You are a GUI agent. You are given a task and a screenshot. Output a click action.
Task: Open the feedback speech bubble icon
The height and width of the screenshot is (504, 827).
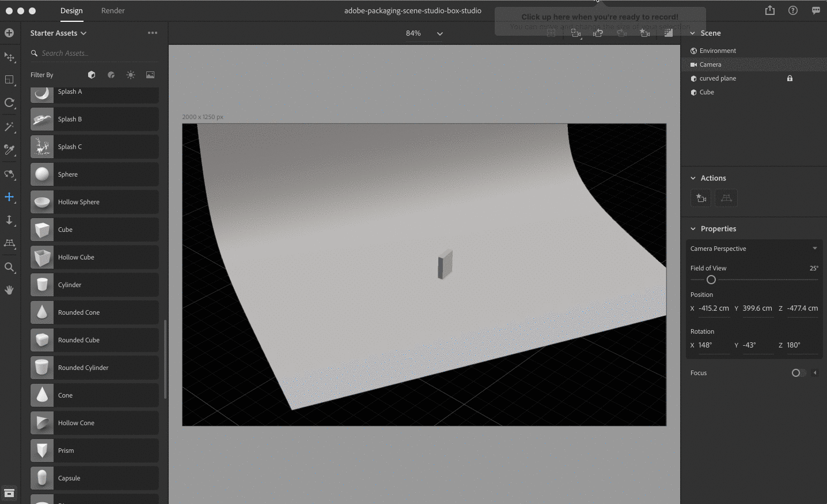pyautogui.click(x=816, y=10)
